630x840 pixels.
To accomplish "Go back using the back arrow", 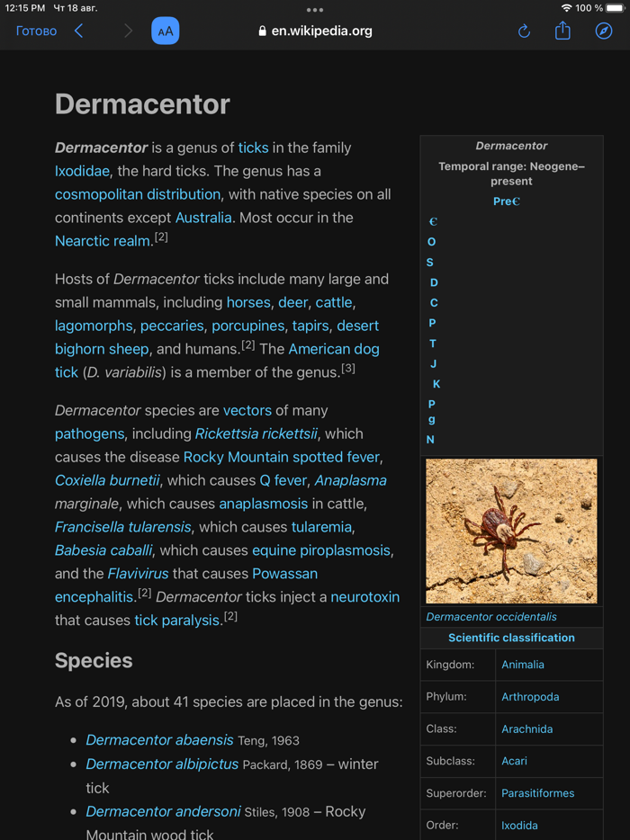I will point(77,30).
